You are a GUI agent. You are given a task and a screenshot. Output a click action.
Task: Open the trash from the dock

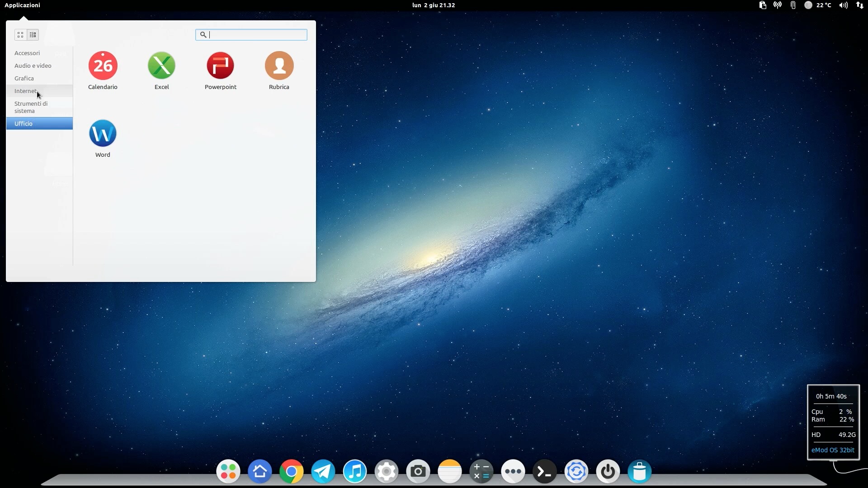point(640,471)
